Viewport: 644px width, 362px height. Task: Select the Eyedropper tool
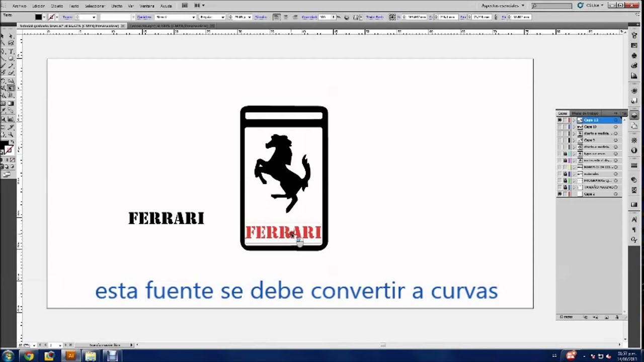click(x=4, y=111)
